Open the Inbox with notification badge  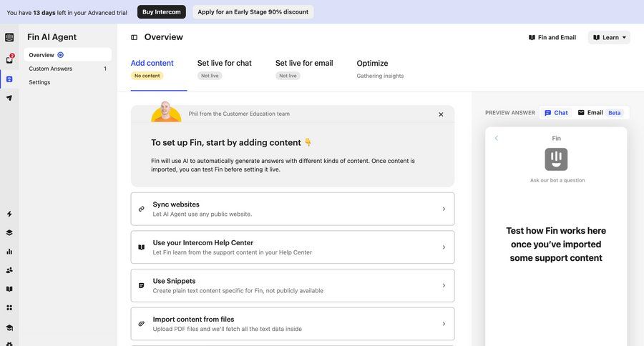pos(9,59)
